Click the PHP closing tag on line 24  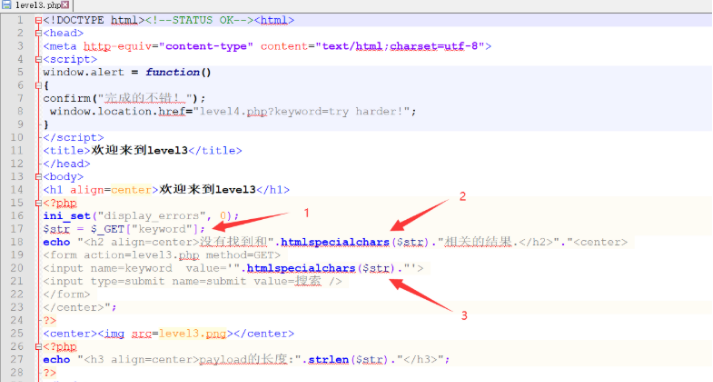point(50,321)
